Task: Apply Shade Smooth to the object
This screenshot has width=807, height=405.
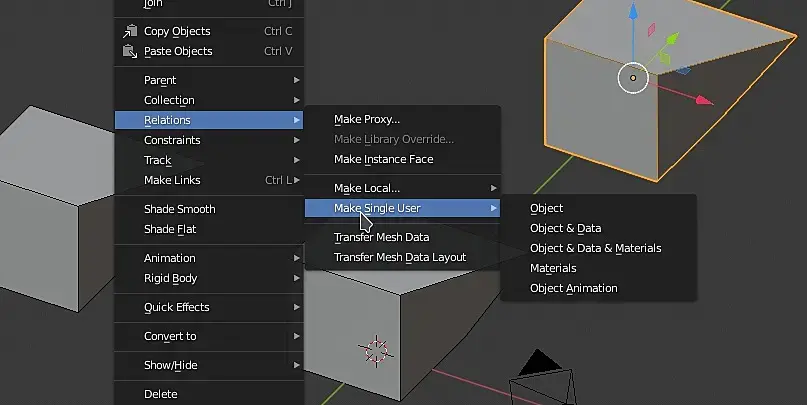Action: click(179, 209)
